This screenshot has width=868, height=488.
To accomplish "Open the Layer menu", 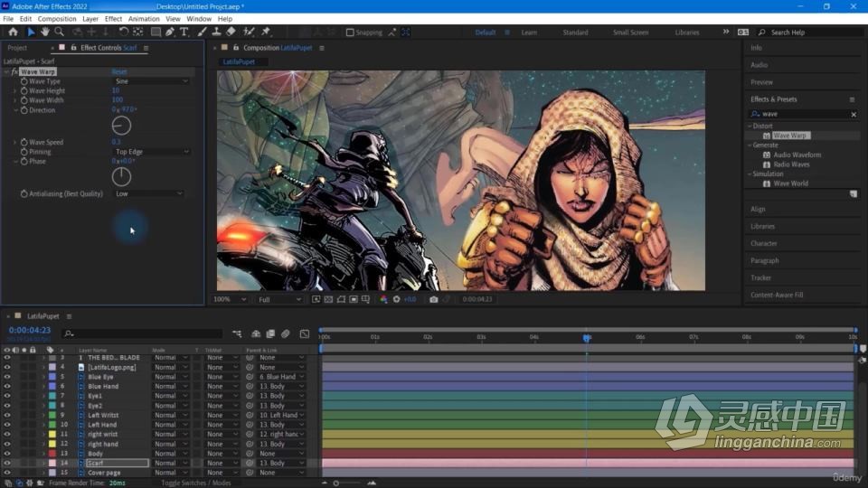I will click(x=90, y=19).
